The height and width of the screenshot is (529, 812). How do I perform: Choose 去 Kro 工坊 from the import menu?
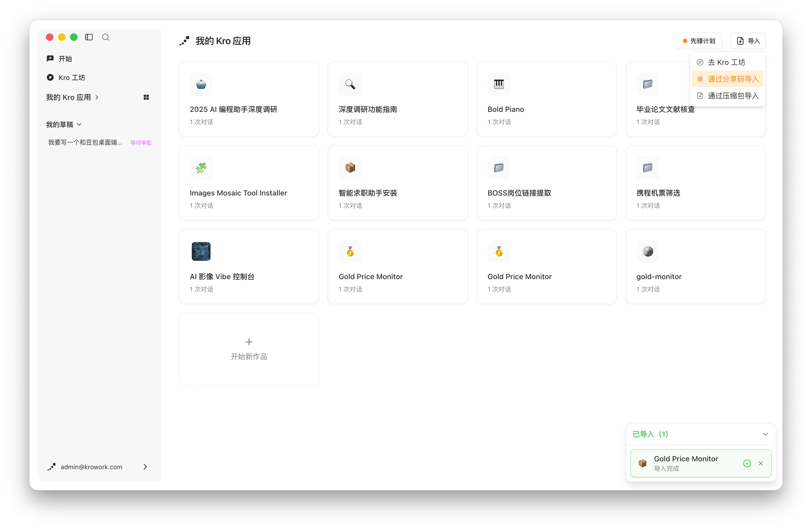pos(728,62)
